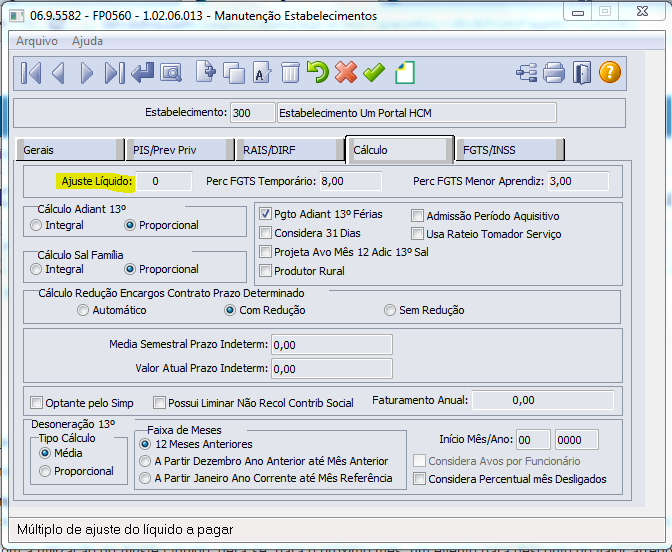Click Início year field '0000'
The width and height of the screenshot is (672, 552).
click(576, 440)
